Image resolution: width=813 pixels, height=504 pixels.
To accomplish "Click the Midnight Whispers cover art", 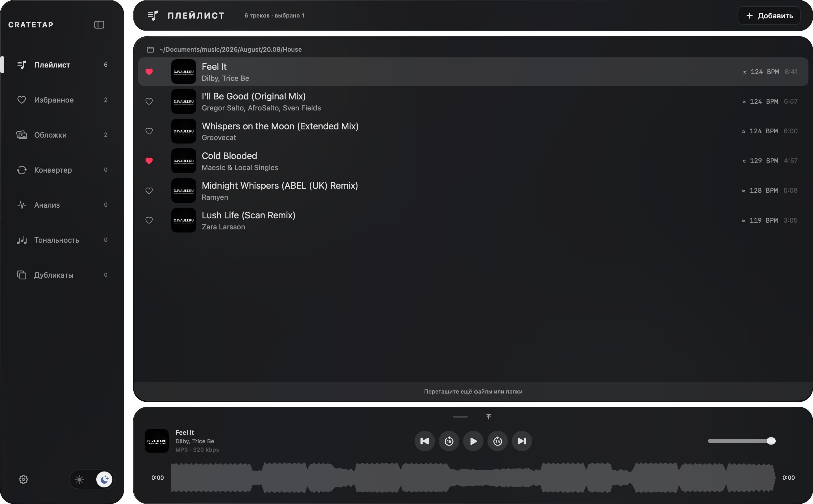I will [x=184, y=191].
